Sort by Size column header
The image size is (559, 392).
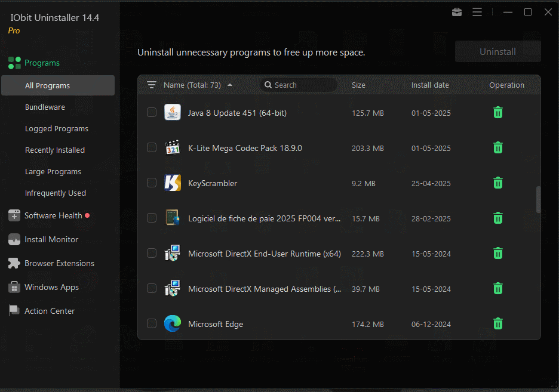(358, 85)
